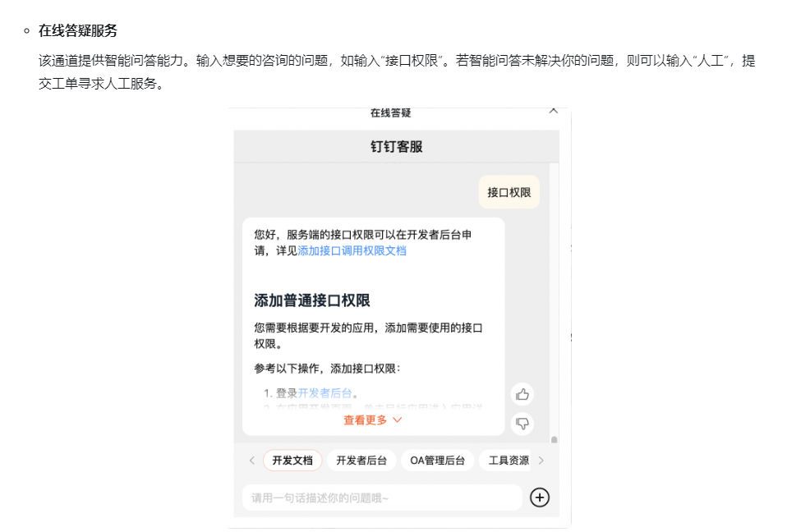
Task: Expand the answer via 查看更多
Action: point(372,420)
